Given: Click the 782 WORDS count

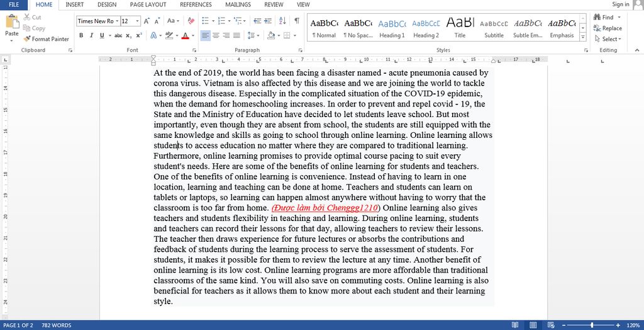Looking at the screenshot, I should [56, 325].
